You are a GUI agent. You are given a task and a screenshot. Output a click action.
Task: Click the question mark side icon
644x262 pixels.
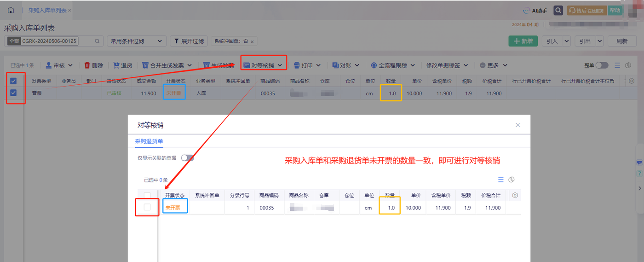[x=640, y=174]
